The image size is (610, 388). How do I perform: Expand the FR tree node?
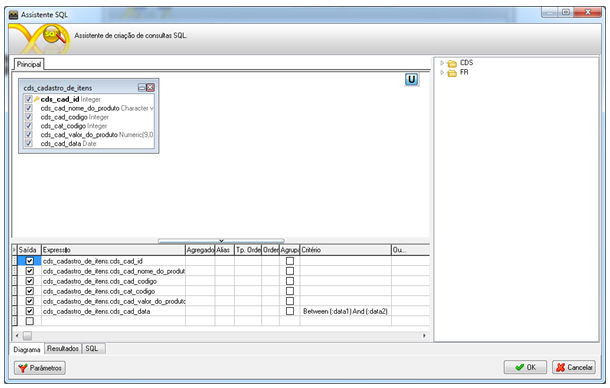[442, 72]
